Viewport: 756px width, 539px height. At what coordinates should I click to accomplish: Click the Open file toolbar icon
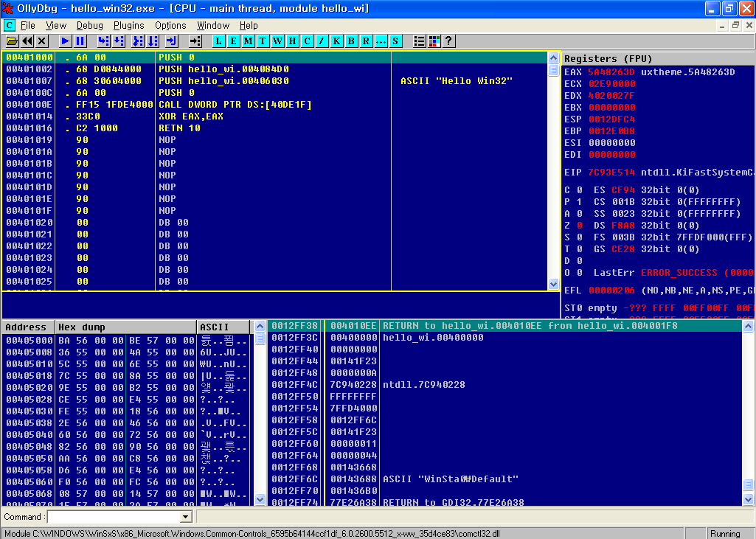12,41
